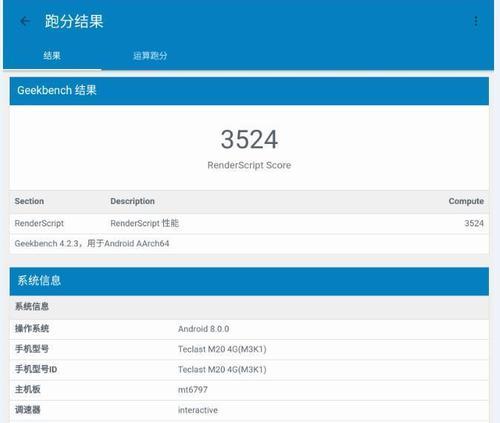Click the 调速器 label
Image resolution: width=500 pixels, height=423 pixels.
click(x=28, y=409)
